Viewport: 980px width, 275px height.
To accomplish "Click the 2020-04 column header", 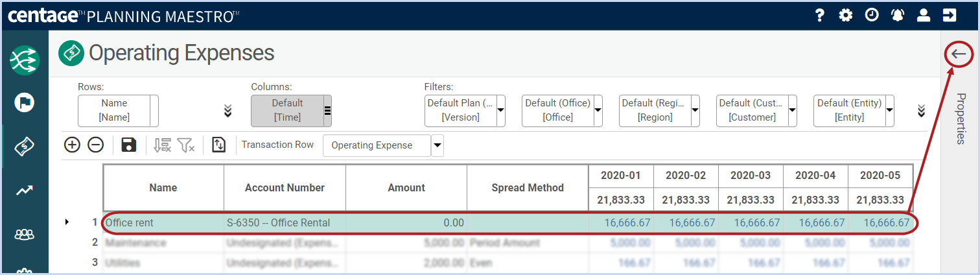I will pyautogui.click(x=815, y=175).
